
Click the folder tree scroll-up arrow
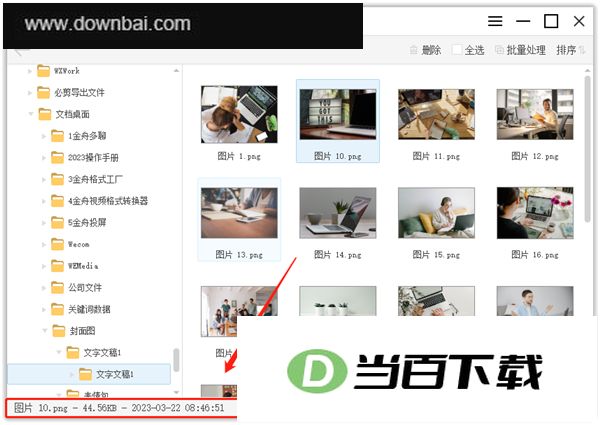click(176, 70)
